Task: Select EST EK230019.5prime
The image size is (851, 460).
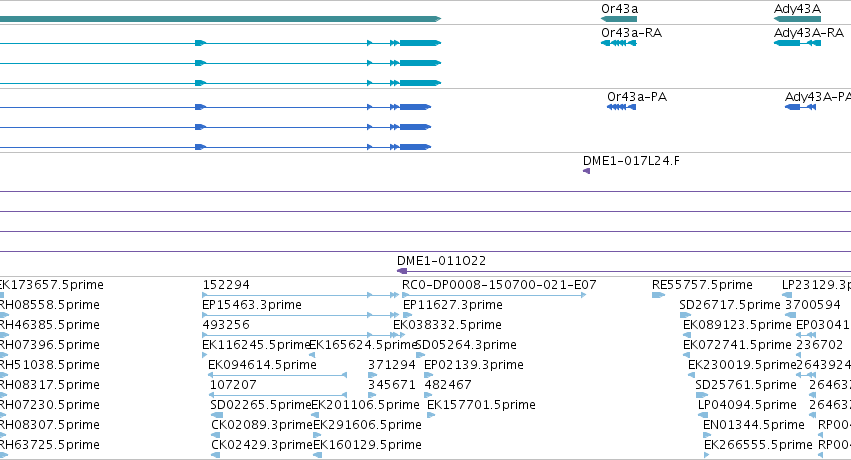Action: click(x=742, y=365)
